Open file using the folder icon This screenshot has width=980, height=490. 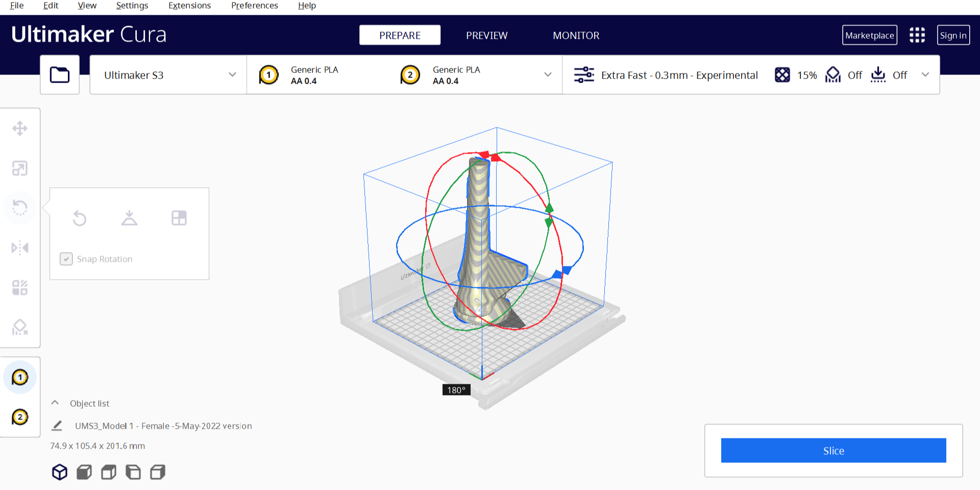coord(60,75)
